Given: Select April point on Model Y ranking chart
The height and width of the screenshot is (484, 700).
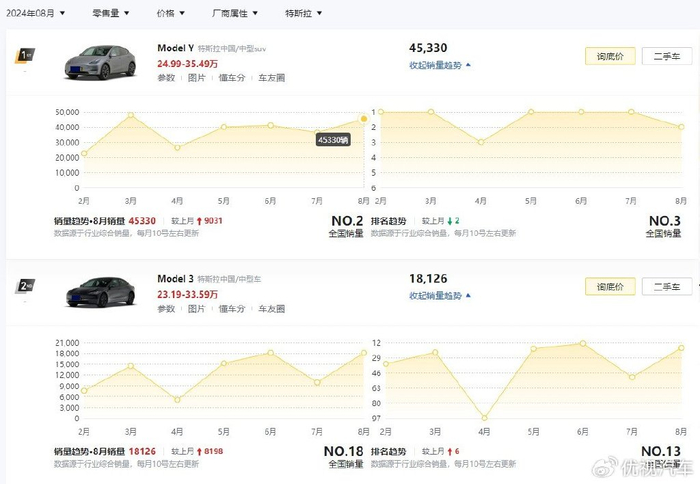Looking at the screenshot, I should 481,142.
